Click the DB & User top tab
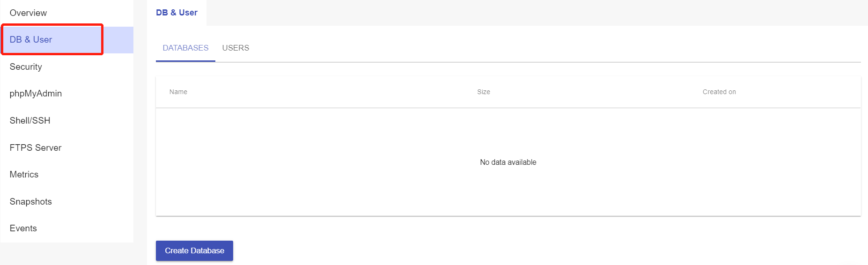The height and width of the screenshot is (265, 868). tap(177, 13)
